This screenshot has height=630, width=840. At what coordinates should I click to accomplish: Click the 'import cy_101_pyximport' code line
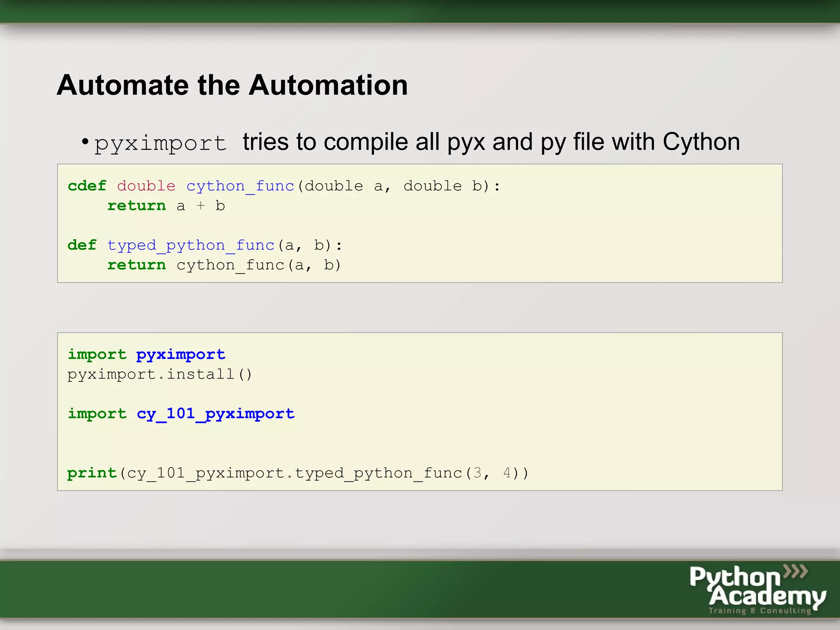181,414
